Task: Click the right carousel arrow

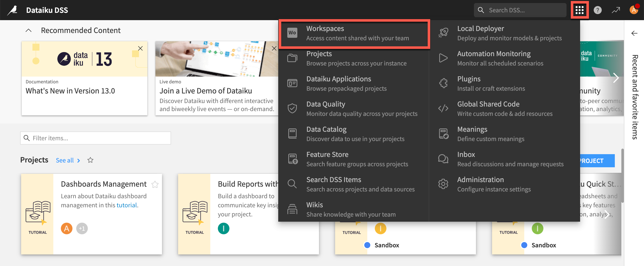Action: (x=616, y=78)
